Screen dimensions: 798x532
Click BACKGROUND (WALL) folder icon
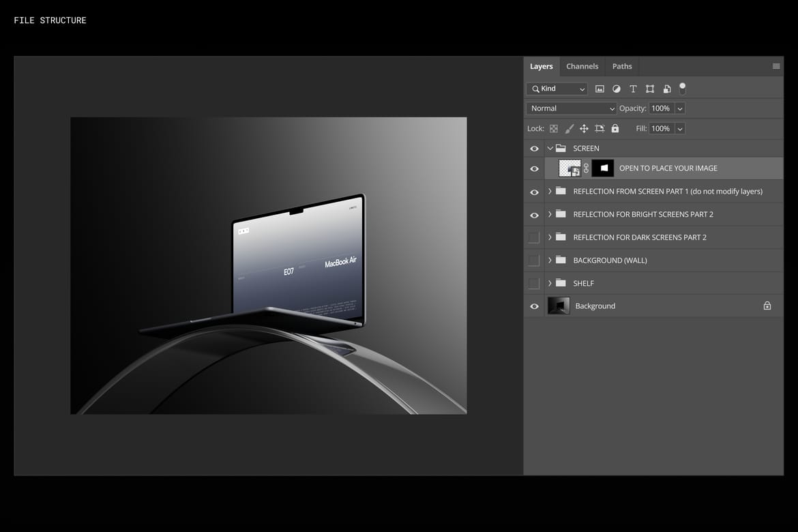pos(561,260)
